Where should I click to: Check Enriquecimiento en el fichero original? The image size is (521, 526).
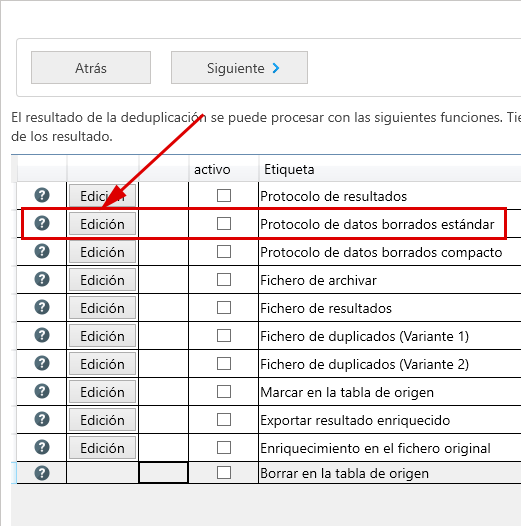[x=224, y=448]
